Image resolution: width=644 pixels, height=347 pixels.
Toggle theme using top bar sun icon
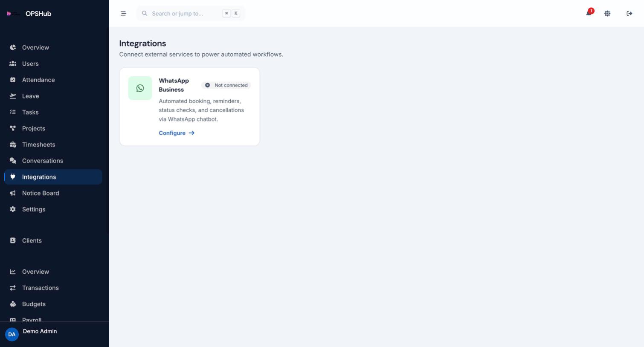pyautogui.click(x=607, y=14)
